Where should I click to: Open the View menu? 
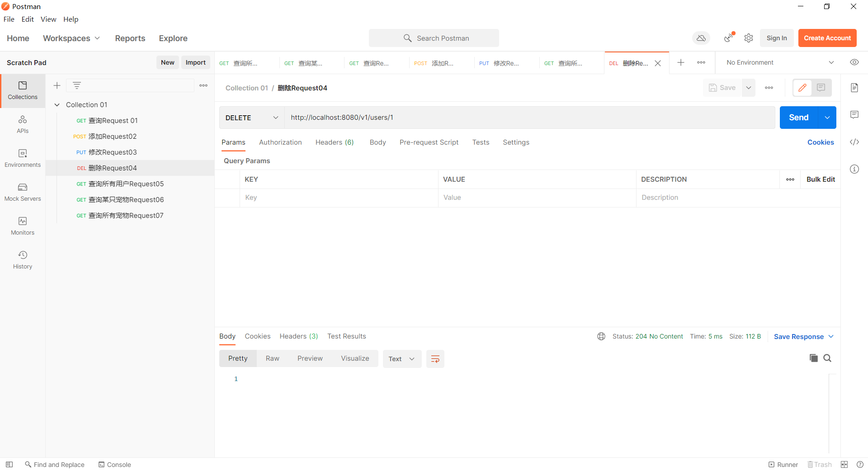(x=48, y=19)
